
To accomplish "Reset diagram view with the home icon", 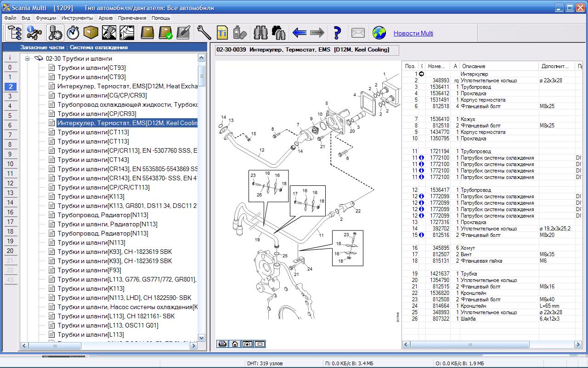I will [x=235, y=344].
